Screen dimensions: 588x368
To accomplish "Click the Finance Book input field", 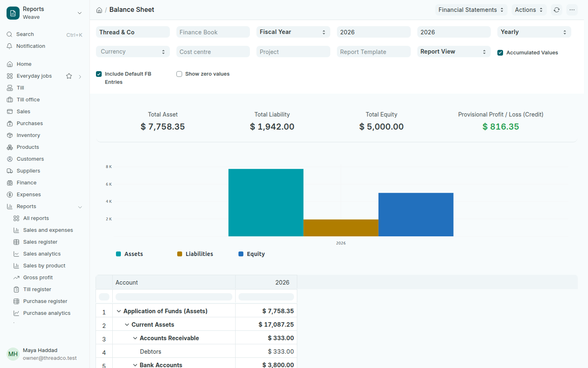I will point(213,32).
